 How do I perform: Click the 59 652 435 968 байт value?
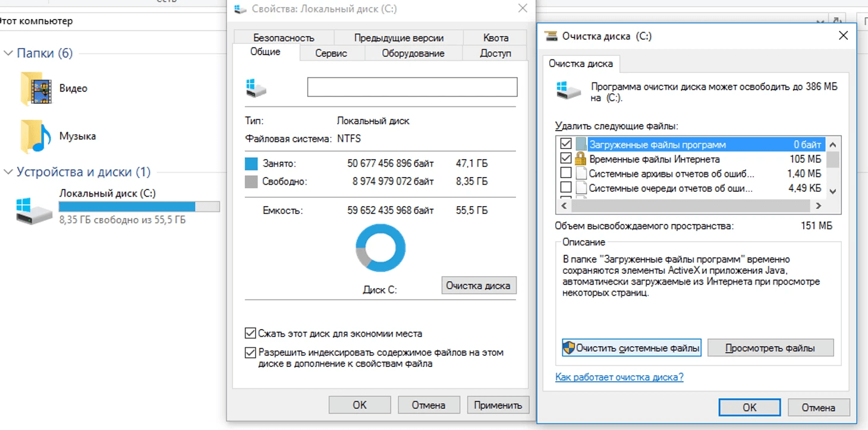pyautogui.click(x=391, y=210)
